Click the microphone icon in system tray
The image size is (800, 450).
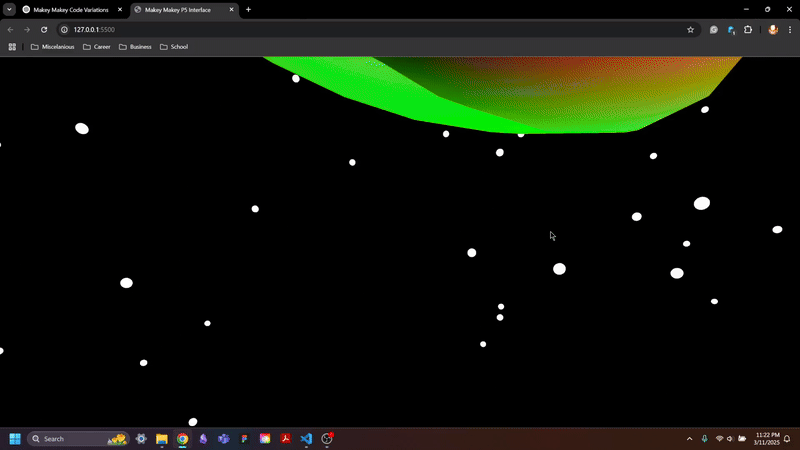705,439
